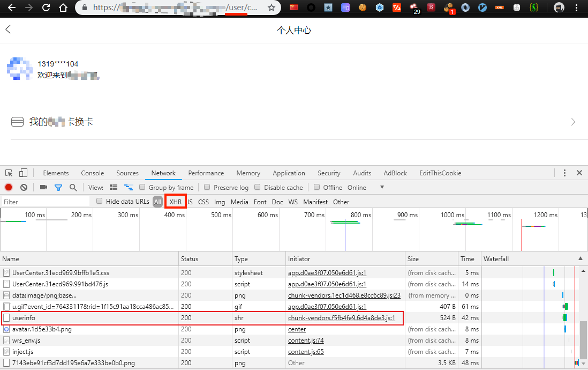Check Hide data URLs
Image resolution: width=588 pixels, height=370 pixels.
click(100, 201)
